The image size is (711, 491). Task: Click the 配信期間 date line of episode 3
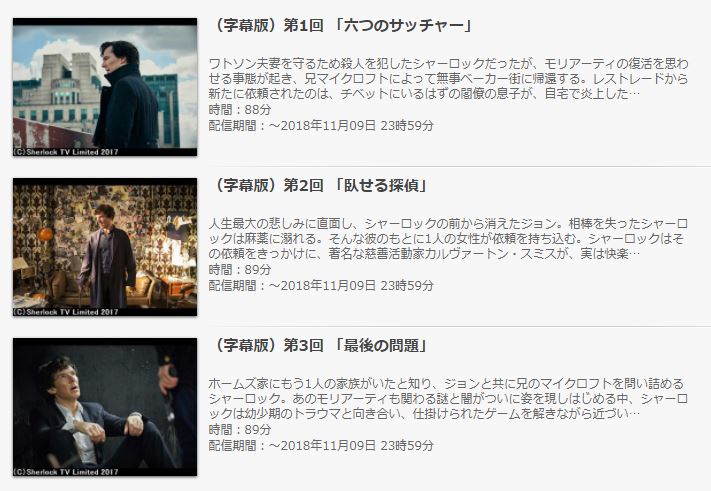pyautogui.click(x=321, y=446)
